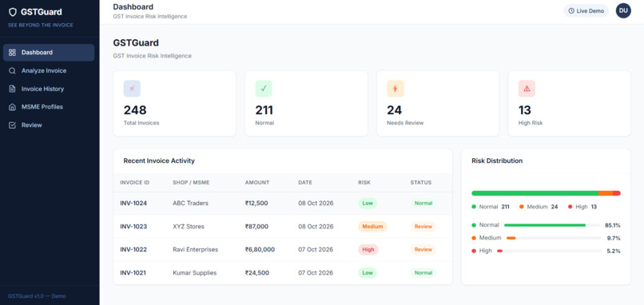Image resolution: width=644 pixels, height=305 pixels.
Task: Click the INVOICE ID column header
Action: [135, 183]
